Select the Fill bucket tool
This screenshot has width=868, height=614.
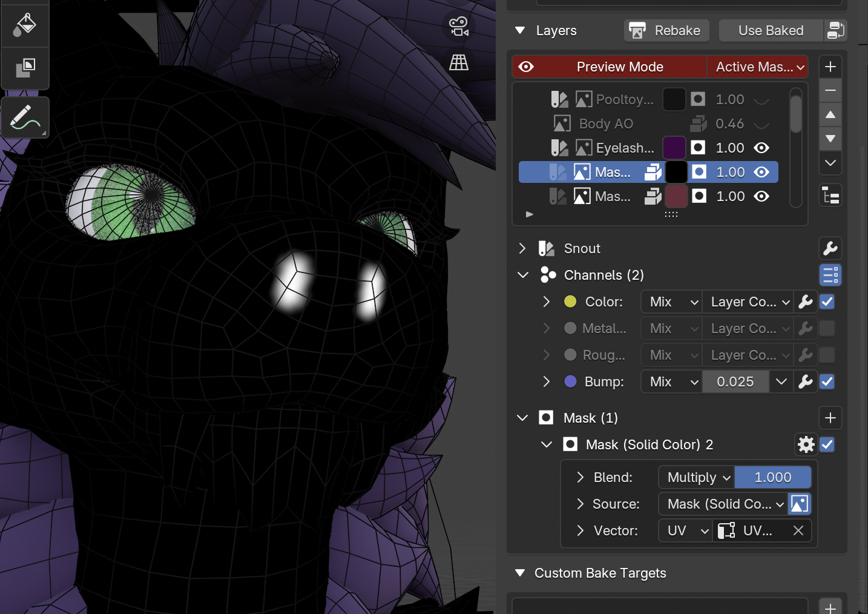pyautogui.click(x=24, y=24)
